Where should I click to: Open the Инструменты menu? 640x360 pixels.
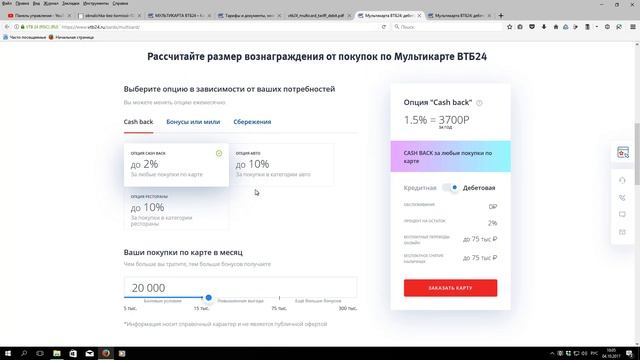(x=96, y=3)
